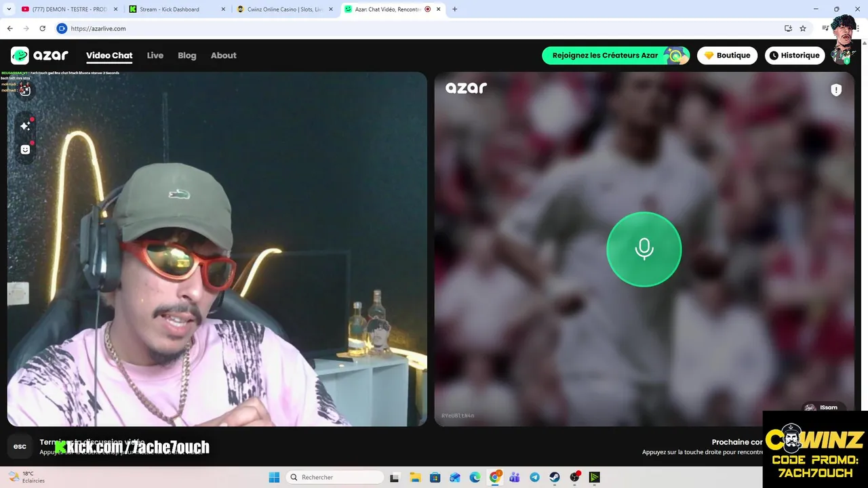Open the Historique history panel
The width and height of the screenshot is (868, 488).
coord(795,56)
